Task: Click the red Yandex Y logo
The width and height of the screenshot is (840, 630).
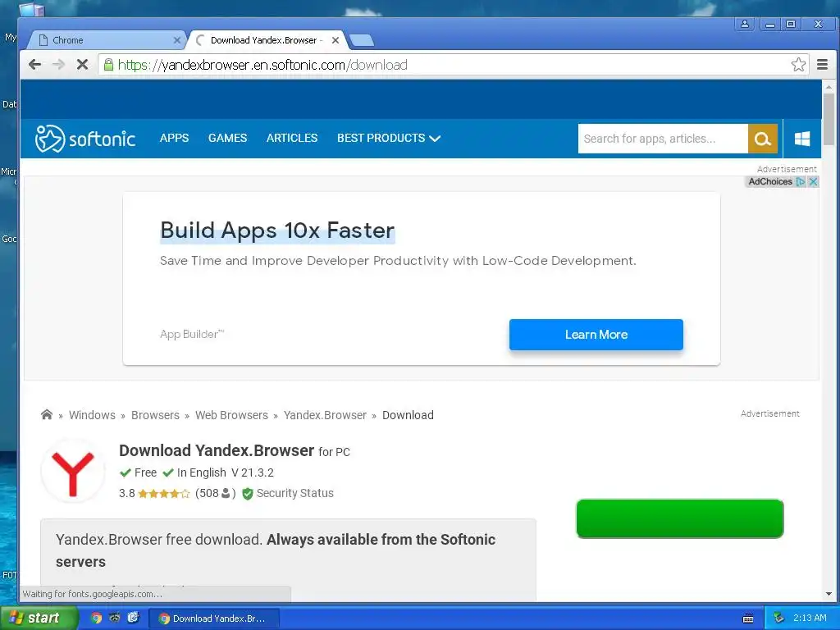Action: point(73,472)
